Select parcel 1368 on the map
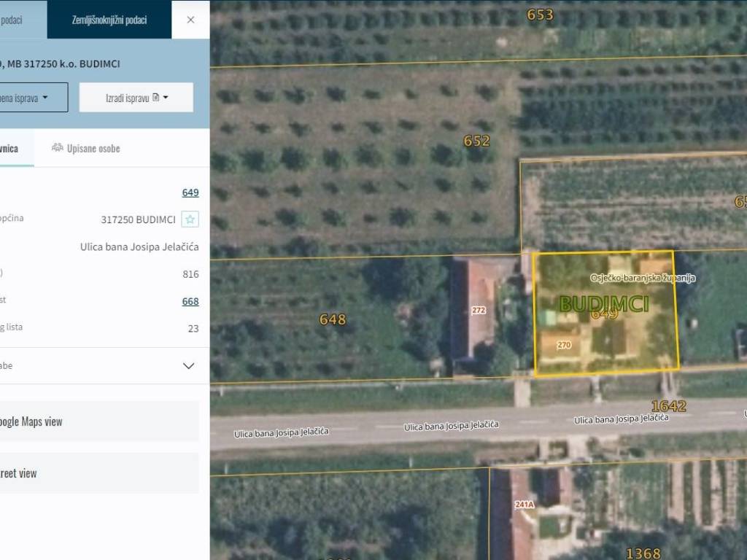The image size is (747, 560). coord(643,553)
